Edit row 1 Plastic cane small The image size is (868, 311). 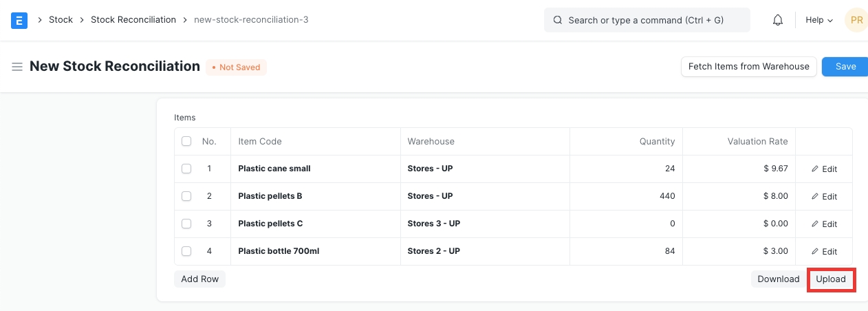coord(824,169)
